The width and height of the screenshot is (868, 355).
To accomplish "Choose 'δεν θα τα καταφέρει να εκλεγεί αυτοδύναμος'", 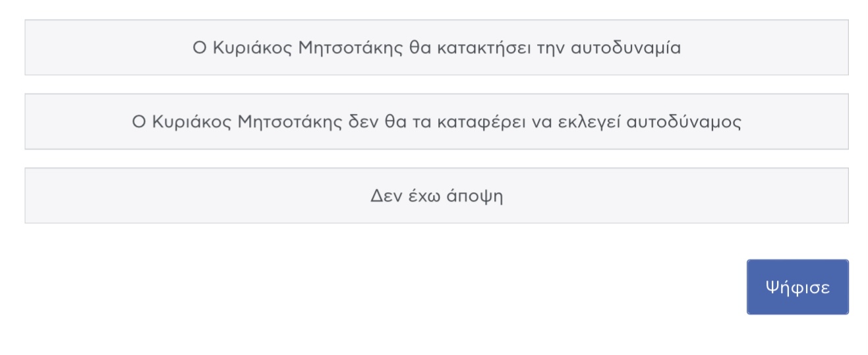I will coord(436,122).
